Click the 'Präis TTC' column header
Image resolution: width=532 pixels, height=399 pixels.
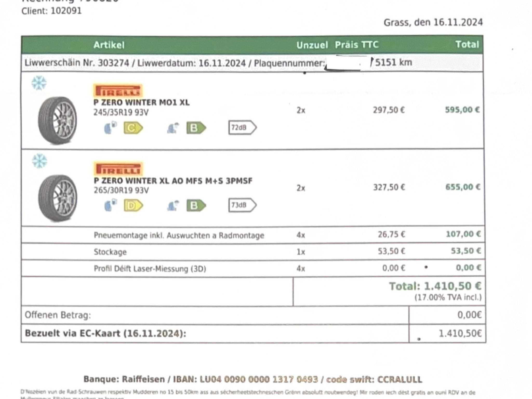pyautogui.click(x=356, y=45)
